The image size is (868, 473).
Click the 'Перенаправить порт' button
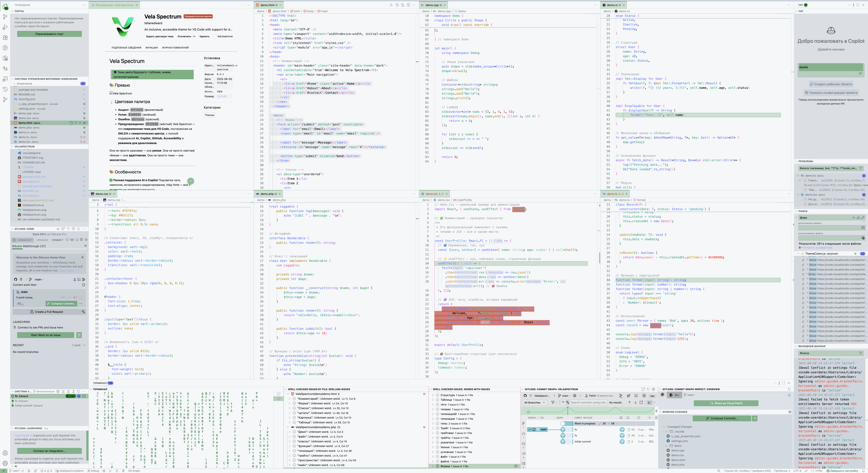(x=49, y=34)
